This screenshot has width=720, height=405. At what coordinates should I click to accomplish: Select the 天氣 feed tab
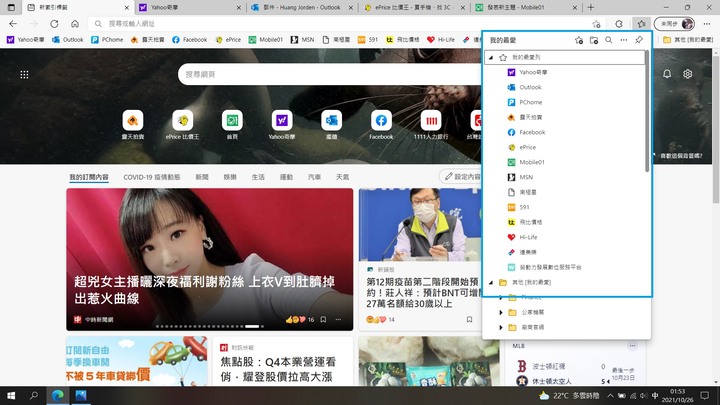342,177
